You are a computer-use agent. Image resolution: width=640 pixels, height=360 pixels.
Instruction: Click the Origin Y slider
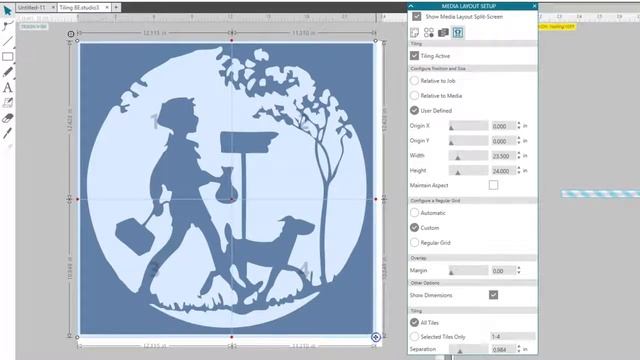(469, 141)
